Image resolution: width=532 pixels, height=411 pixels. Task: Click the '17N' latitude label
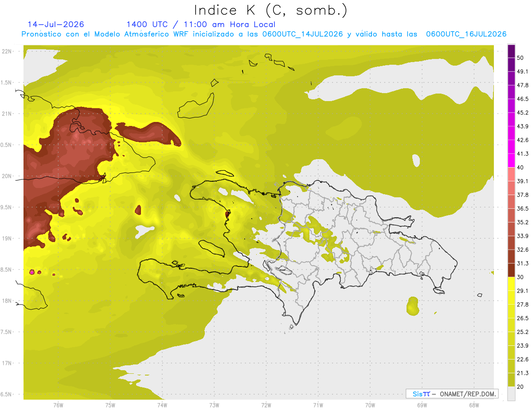7,363
